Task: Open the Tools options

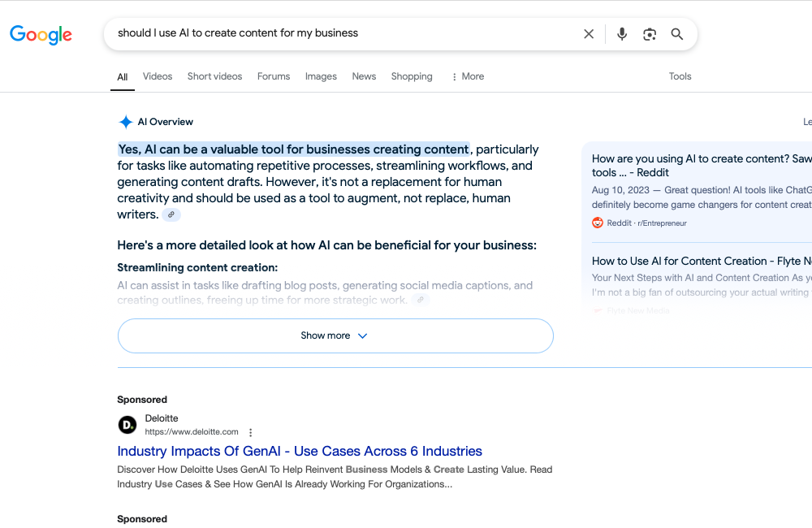Action: tap(680, 76)
